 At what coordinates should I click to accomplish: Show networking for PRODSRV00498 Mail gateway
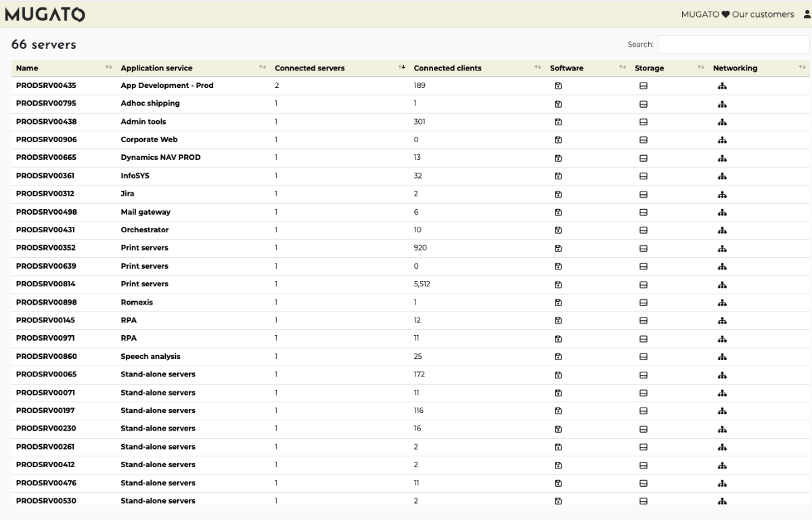coord(722,213)
